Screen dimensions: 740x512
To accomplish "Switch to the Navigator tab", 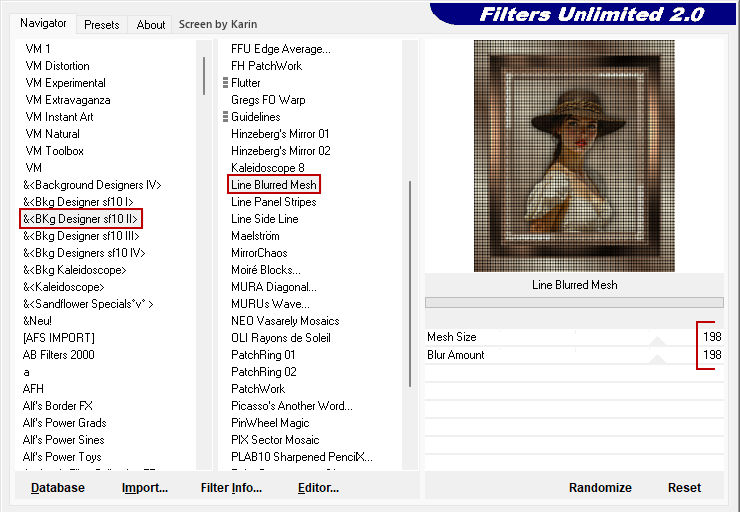I will click(x=44, y=23).
